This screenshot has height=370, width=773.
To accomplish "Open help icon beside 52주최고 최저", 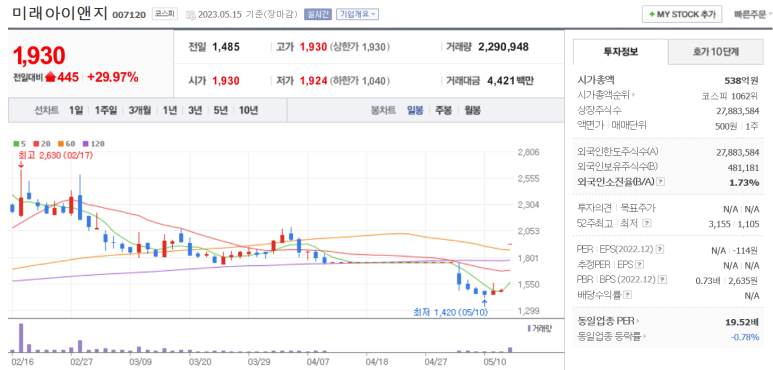I will [x=647, y=223].
